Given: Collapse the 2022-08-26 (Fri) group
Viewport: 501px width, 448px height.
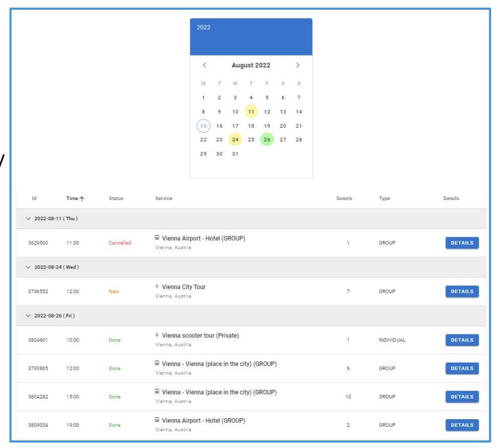Looking at the screenshot, I should [28, 316].
